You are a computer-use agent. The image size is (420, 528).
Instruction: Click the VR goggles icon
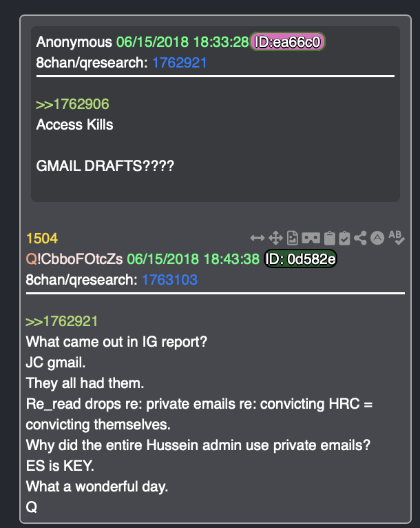311,238
